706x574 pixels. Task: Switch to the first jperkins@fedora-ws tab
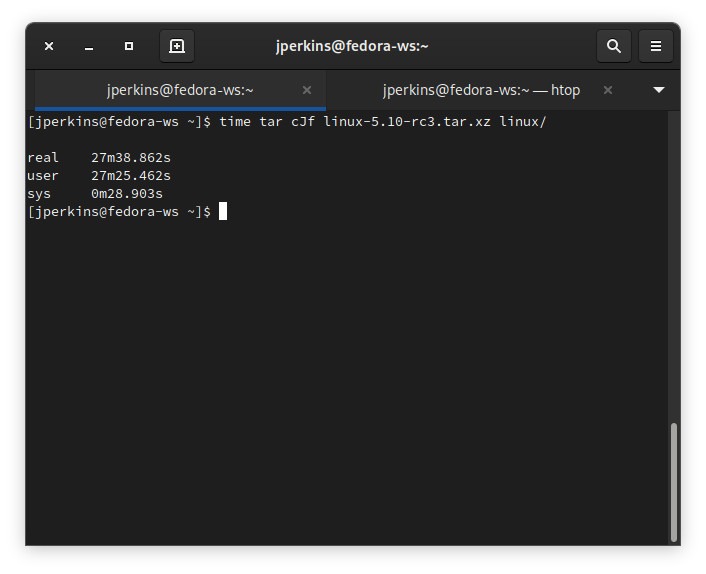point(180,90)
